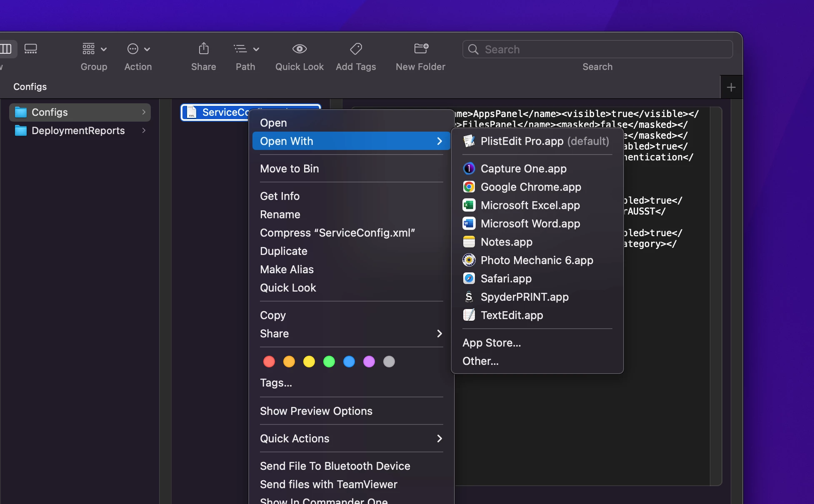Select Move to Bin menu entry

[x=289, y=169]
